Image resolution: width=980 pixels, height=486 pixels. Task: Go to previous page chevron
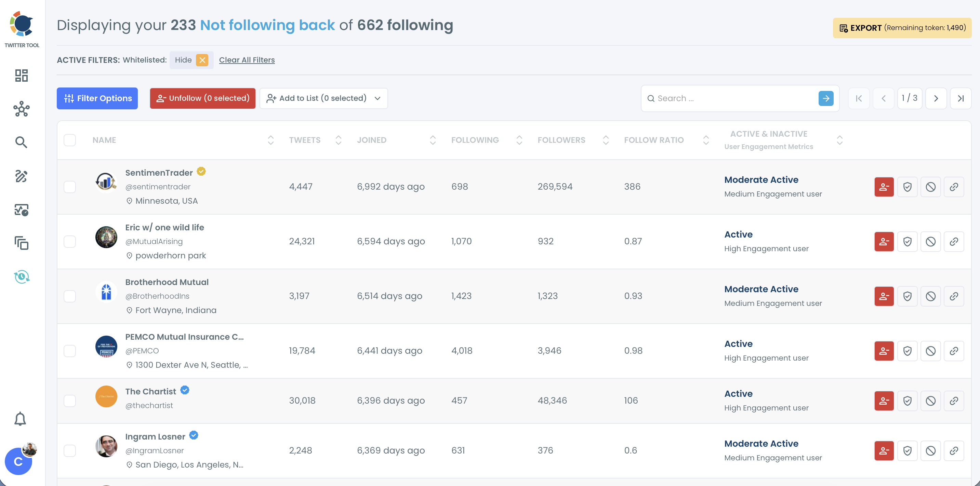pyautogui.click(x=883, y=98)
